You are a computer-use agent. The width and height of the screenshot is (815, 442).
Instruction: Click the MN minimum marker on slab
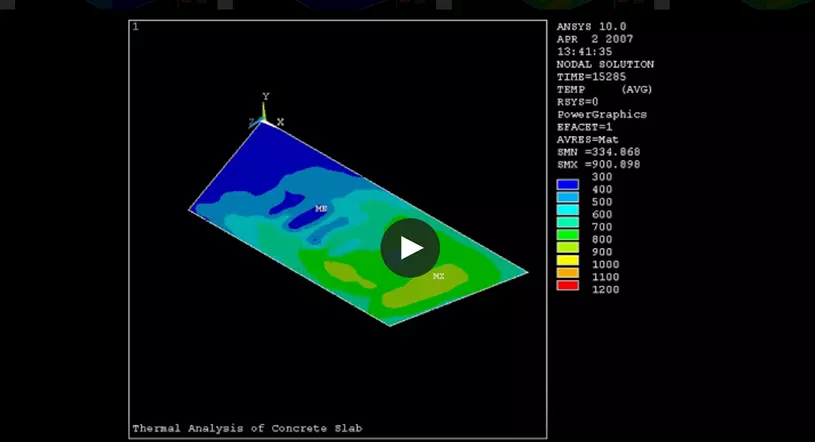click(x=321, y=209)
